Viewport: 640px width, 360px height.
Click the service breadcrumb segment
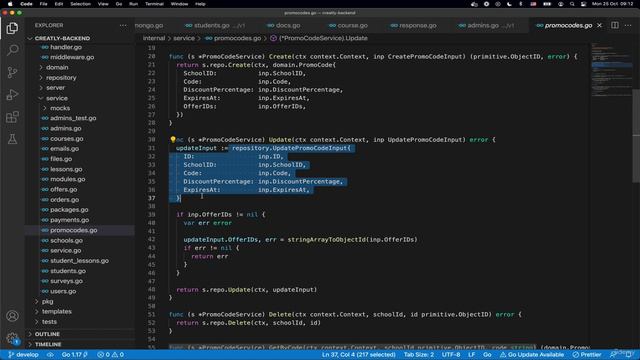tap(184, 38)
